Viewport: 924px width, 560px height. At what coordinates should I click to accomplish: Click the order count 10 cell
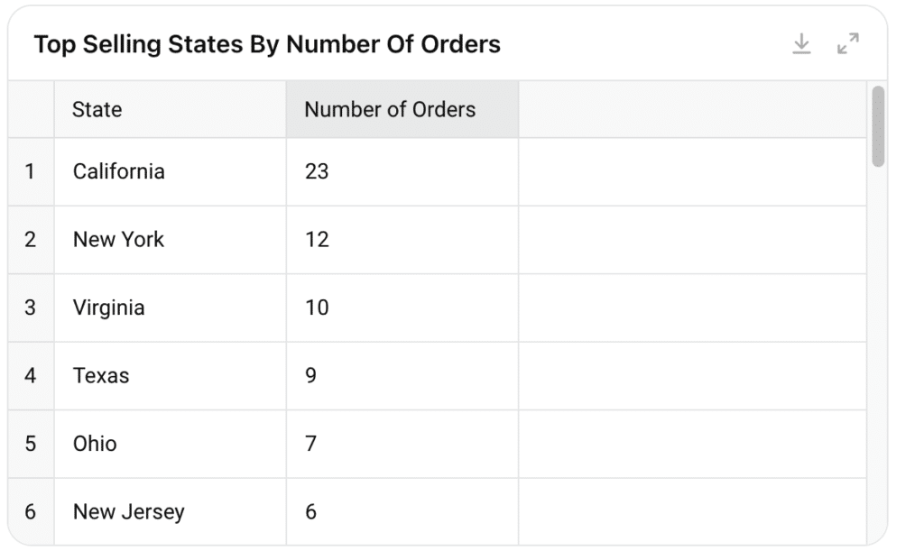(402, 308)
